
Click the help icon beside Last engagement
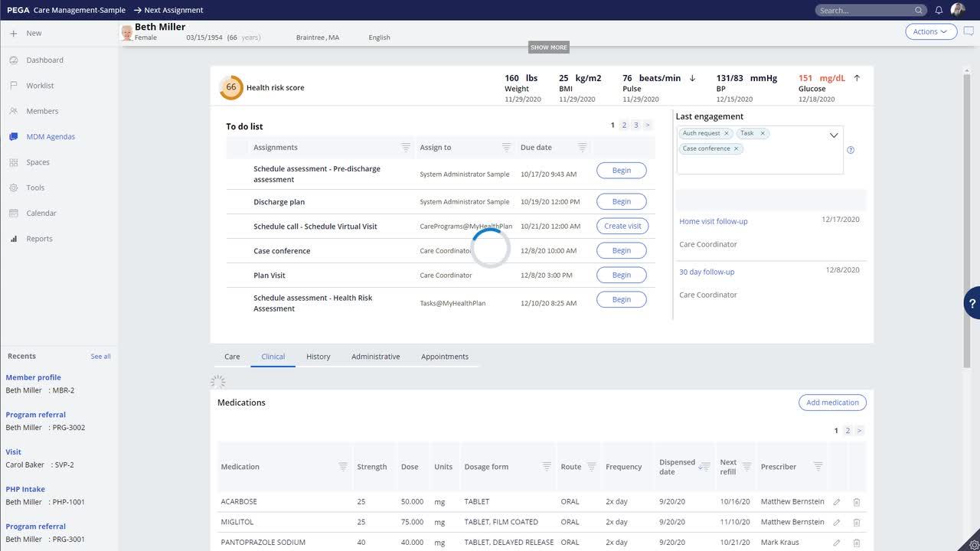click(850, 150)
